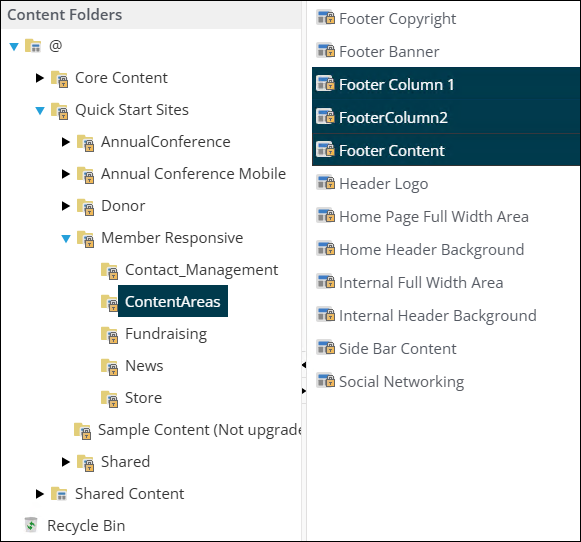Click the locked folder icon beside Core Content
581x542 pixels.
[59, 79]
